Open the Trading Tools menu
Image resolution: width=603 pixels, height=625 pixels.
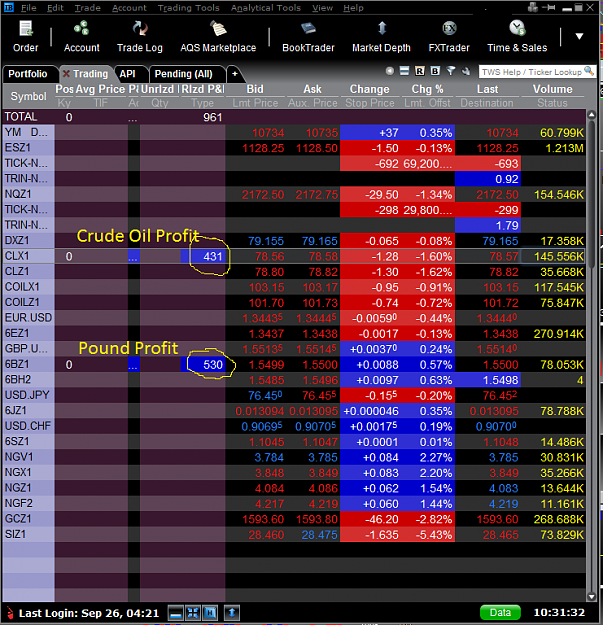click(x=189, y=8)
